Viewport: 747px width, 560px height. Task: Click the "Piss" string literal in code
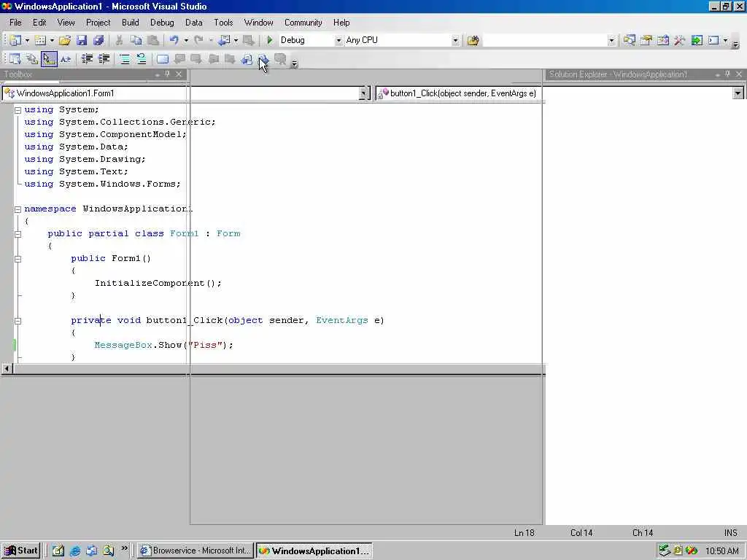point(206,345)
